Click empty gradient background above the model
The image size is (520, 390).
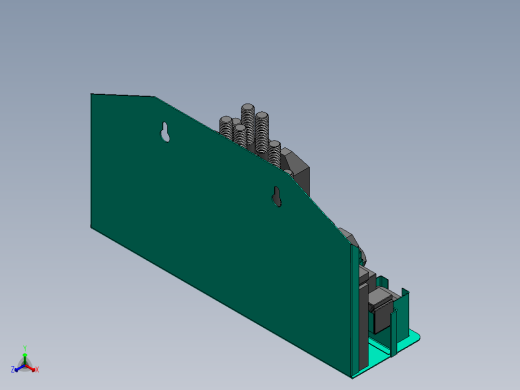click(260, 40)
